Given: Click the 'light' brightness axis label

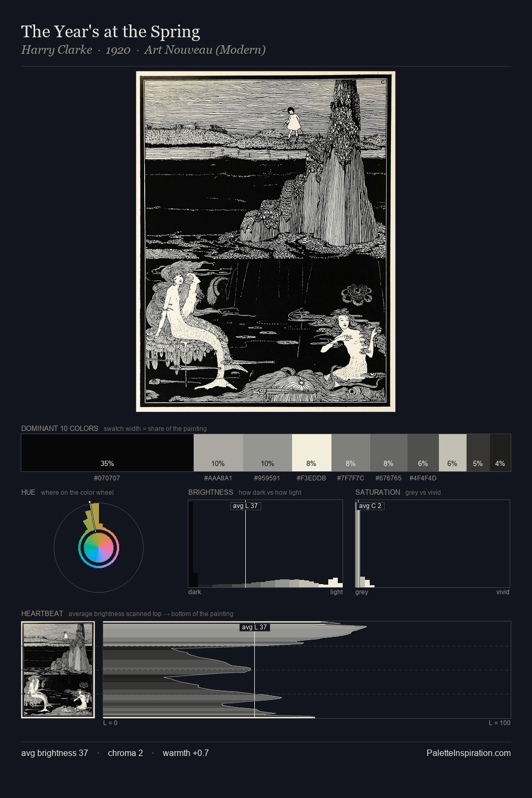Looking at the screenshot, I should coord(336,592).
